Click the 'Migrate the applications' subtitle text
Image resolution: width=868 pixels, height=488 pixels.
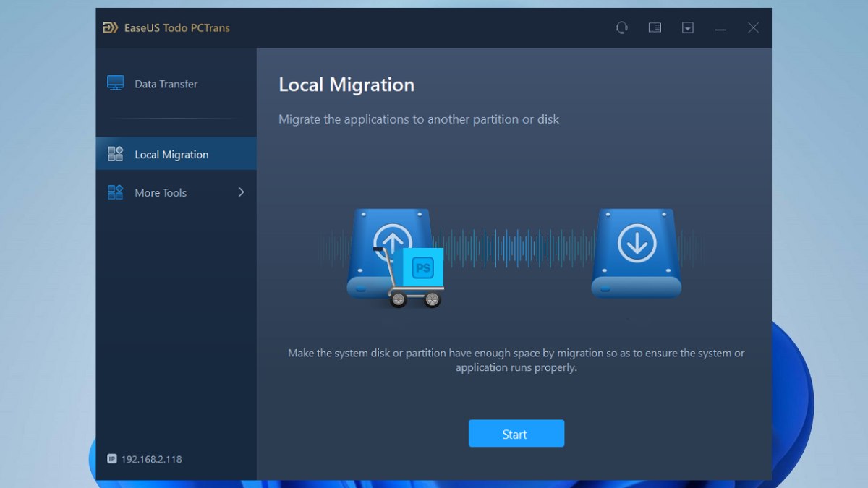click(419, 119)
